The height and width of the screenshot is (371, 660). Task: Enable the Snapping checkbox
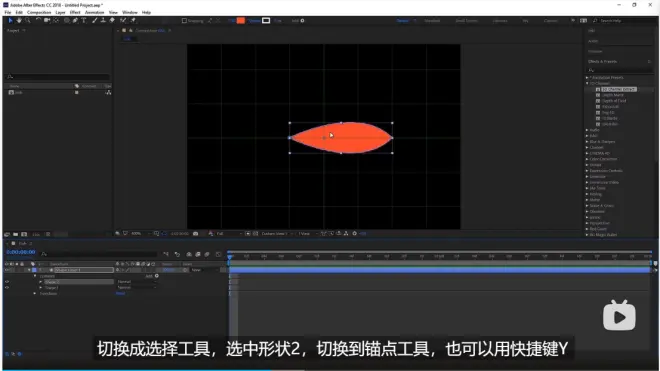pos(184,21)
